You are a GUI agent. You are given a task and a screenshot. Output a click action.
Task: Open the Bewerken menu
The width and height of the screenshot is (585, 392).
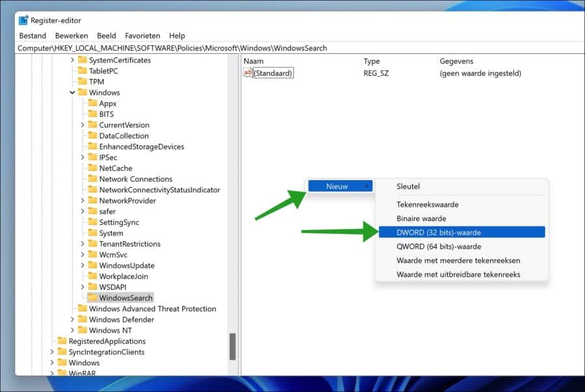pos(71,36)
